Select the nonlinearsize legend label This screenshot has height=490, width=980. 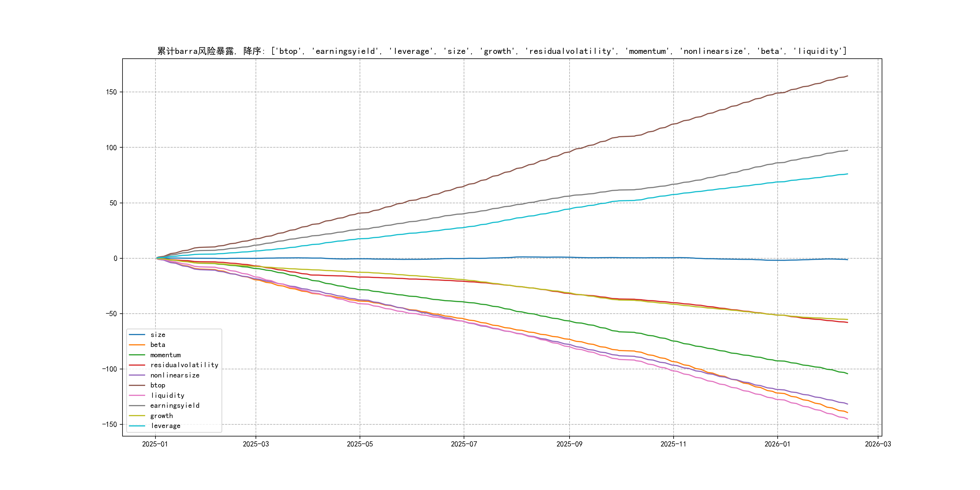175,375
